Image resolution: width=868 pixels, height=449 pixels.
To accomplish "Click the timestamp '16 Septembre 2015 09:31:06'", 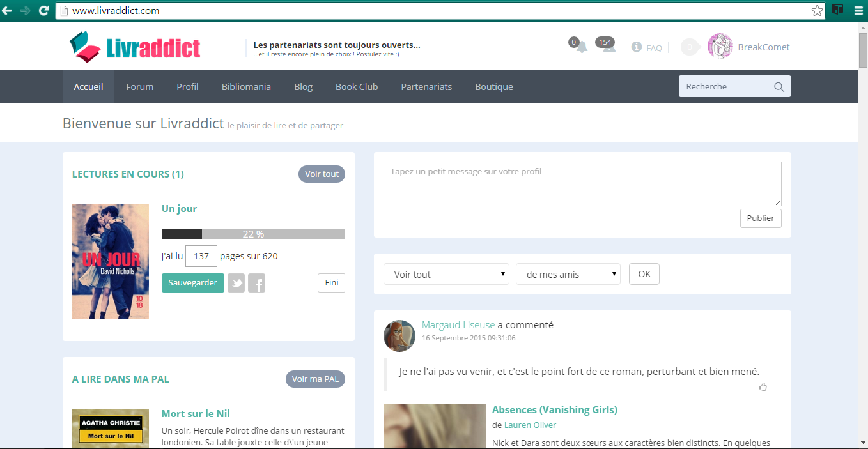I will coord(469,338).
